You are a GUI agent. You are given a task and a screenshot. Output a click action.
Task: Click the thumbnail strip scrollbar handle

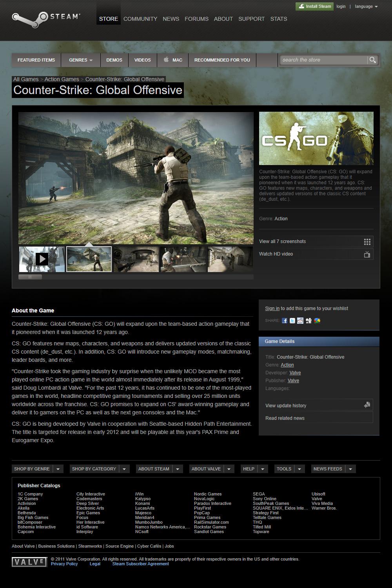click(30, 277)
